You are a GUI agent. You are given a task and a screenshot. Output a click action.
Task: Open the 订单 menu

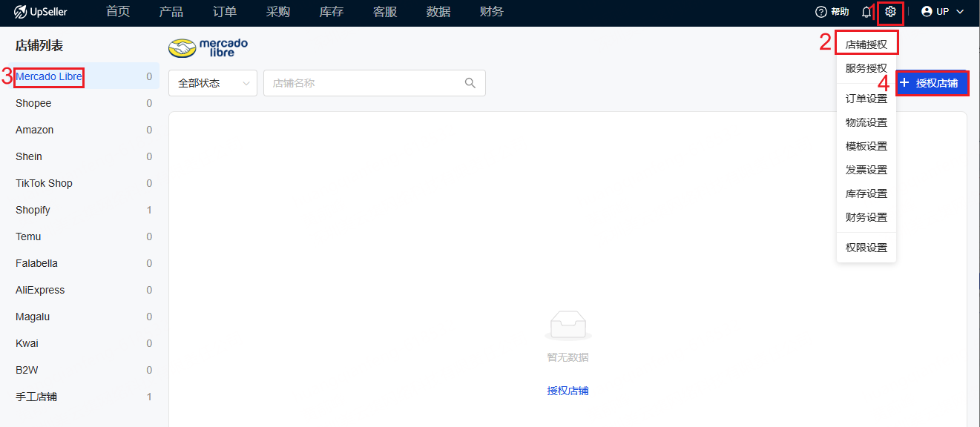point(225,12)
